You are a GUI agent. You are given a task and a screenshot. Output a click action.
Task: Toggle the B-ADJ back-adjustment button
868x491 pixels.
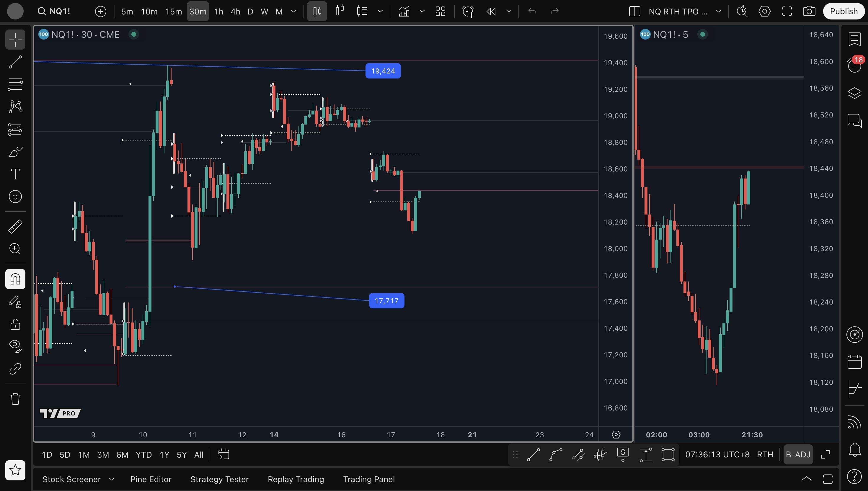coord(798,455)
